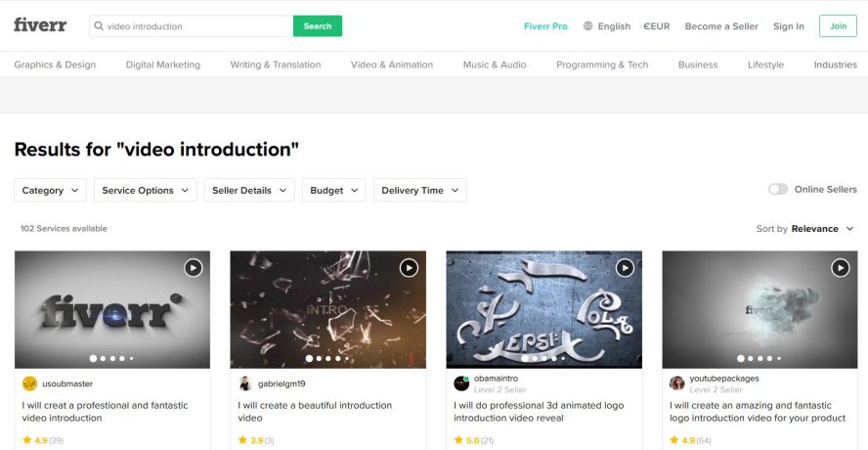The image size is (868, 450).
Task: Click the star rating on youtubepackages' gig
Action: 689,440
